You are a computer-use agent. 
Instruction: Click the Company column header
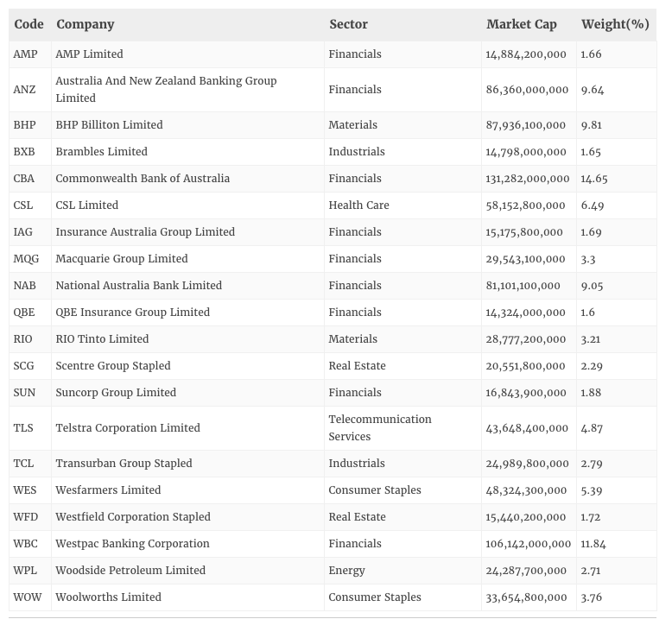pos(86,24)
